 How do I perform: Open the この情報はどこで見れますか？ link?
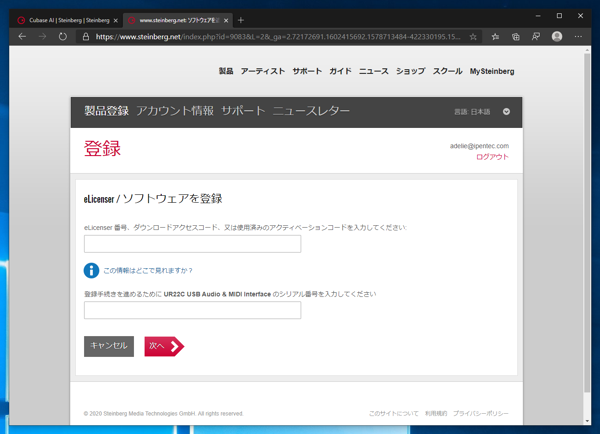(148, 271)
